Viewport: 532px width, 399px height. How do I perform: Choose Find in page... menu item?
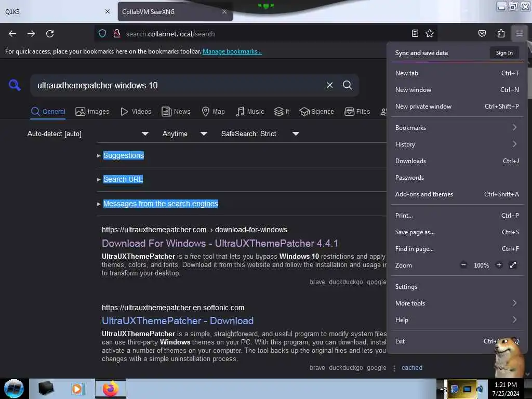click(x=456, y=249)
